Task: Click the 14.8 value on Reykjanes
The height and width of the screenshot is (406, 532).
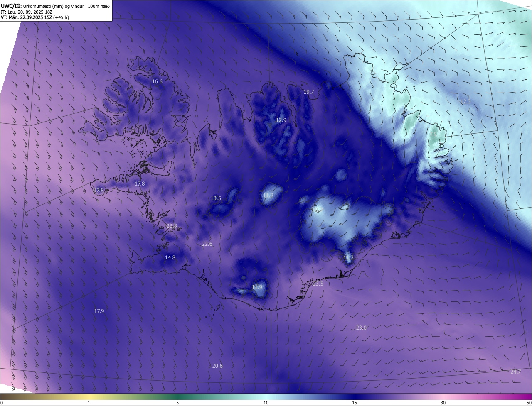Action: pos(170,258)
